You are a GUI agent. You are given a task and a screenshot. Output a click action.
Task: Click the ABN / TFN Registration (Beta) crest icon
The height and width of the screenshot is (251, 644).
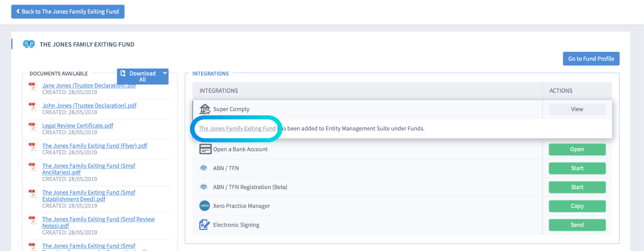[203, 187]
